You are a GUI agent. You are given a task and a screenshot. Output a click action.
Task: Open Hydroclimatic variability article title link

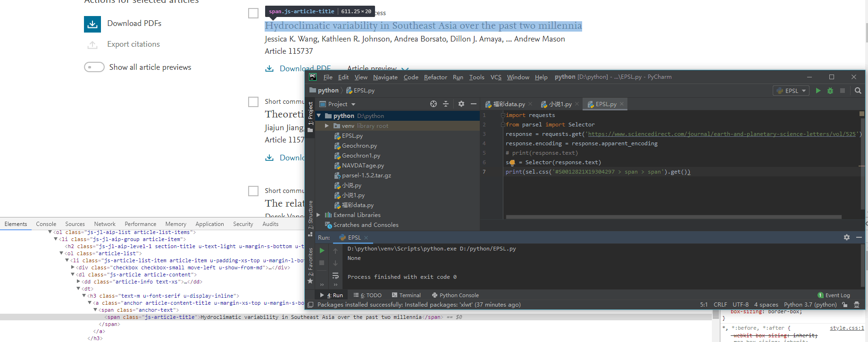tap(423, 26)
